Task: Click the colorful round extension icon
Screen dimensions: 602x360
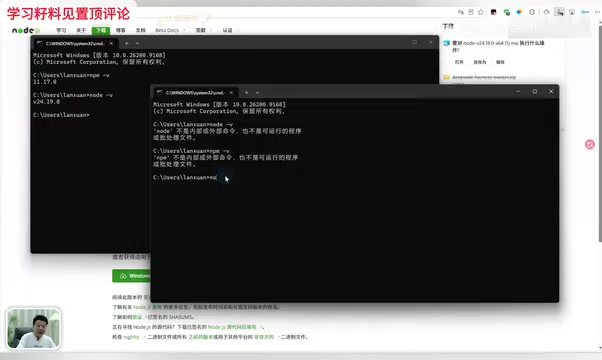Action: pyautogui.click(x=519, y=12)
